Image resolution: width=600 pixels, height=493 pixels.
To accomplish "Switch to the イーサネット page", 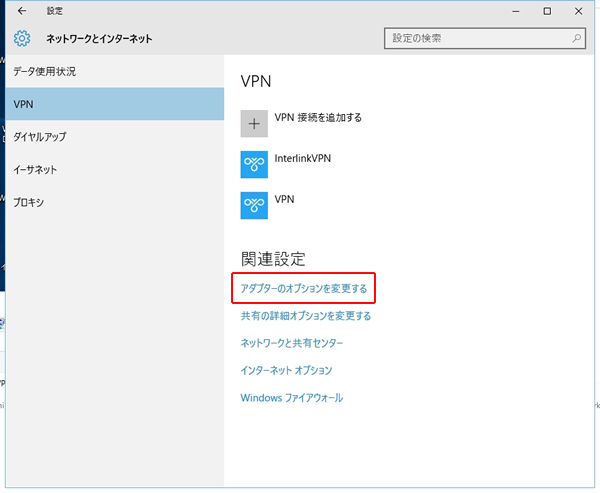I will coord(35,170).
